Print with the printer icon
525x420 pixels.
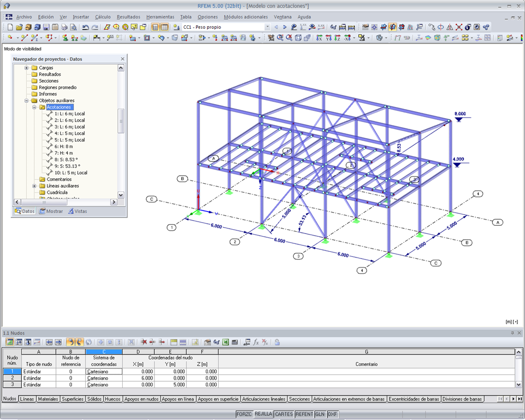pos(64,27)
